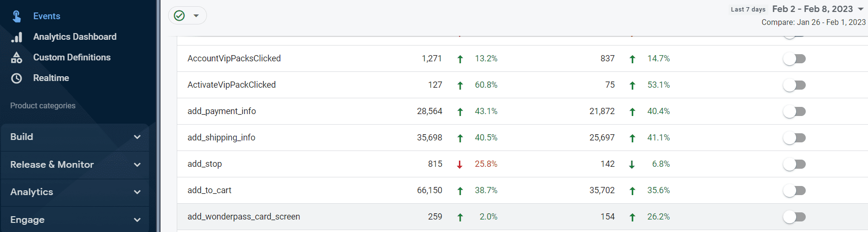Click the Compare: Jan 26 - Feb 1 text
The image size is (868, 232).
[x=813, y=22]
